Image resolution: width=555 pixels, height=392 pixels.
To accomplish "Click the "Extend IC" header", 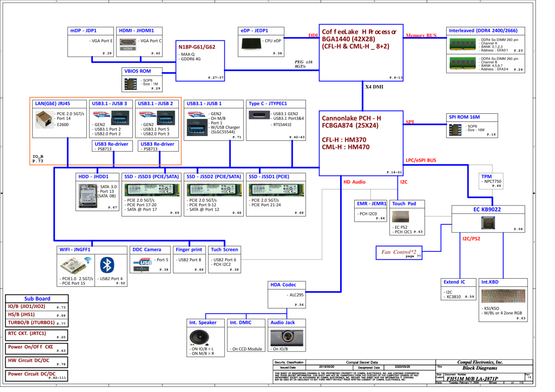I will (454, 282).
